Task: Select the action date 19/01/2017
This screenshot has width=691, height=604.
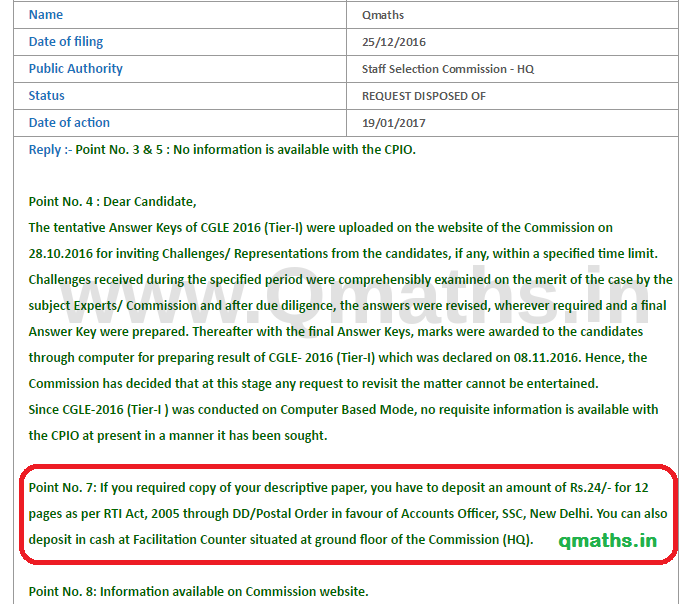Action: [x=394, y=123]
